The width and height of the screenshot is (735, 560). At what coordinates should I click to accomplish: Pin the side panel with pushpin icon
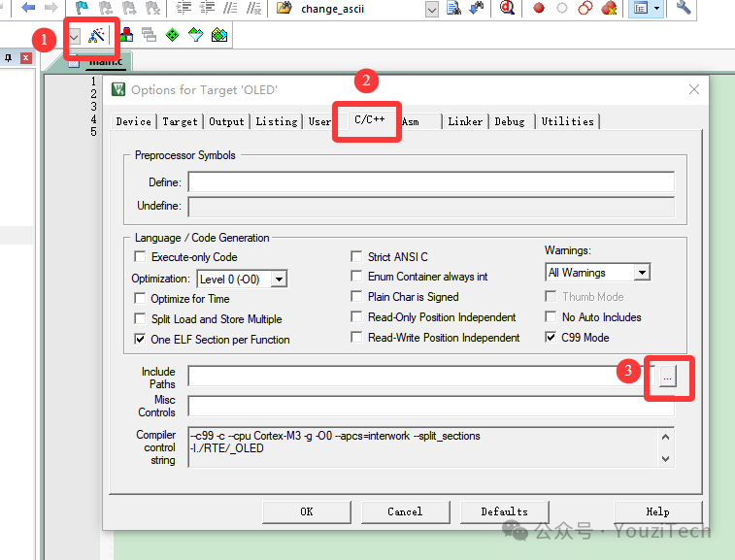[x=8, y=58]
